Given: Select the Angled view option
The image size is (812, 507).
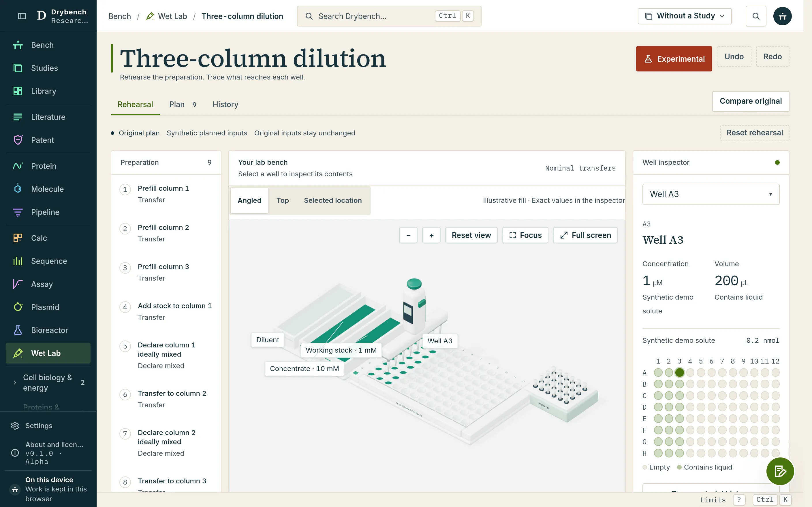Looking at the screenshot, I should (x=249, y=200).
